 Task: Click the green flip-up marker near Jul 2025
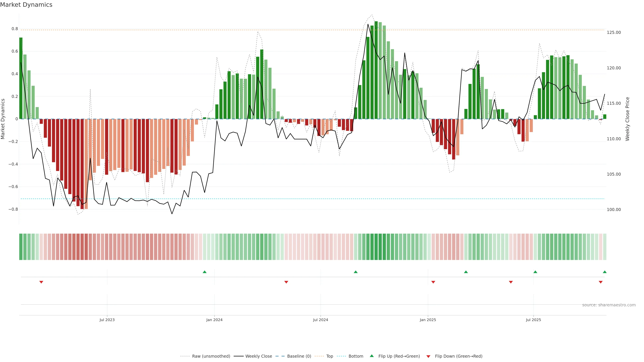(x=535, y=272)
